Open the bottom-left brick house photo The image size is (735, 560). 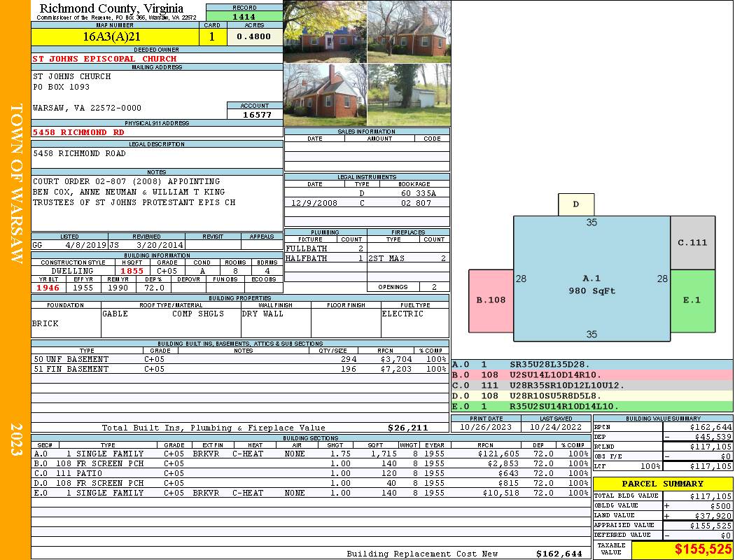[325, 94]
